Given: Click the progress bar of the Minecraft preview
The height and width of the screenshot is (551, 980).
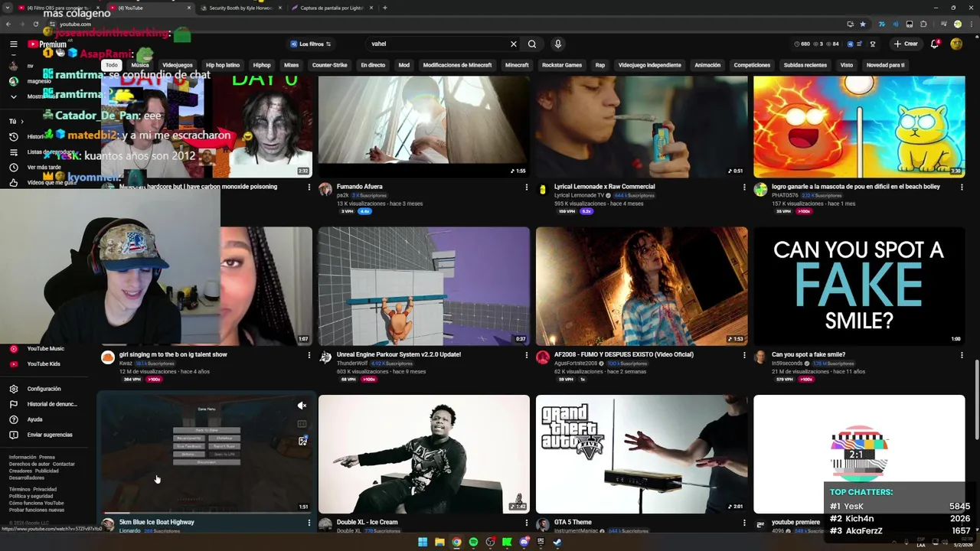Looking at the screenshot, I should (x=207, y=513).
